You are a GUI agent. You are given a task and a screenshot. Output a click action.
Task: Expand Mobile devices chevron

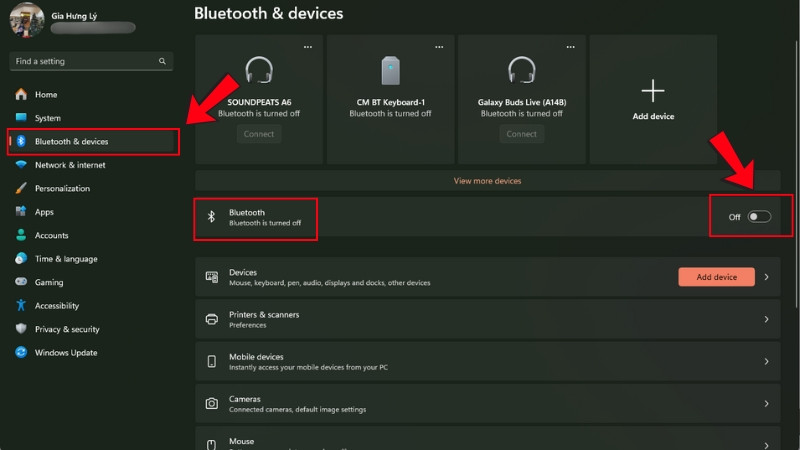tap(766, 361)
